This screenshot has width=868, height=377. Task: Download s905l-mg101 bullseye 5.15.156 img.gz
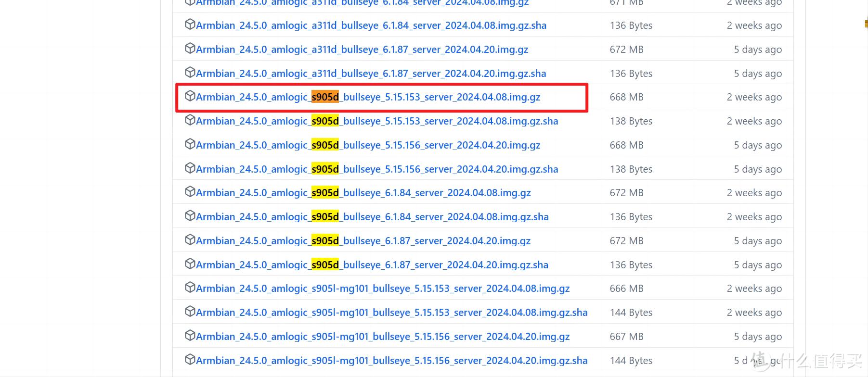click(383, 337)
